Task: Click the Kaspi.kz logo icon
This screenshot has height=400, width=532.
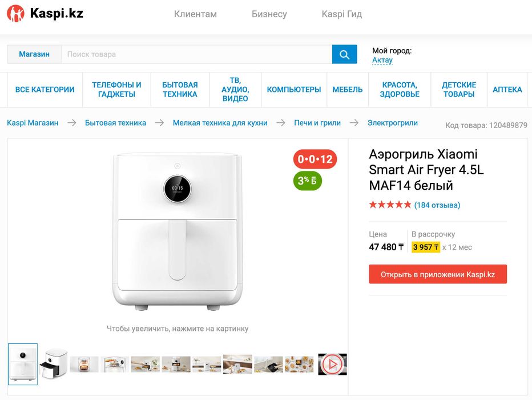Action: pos(15,14)
